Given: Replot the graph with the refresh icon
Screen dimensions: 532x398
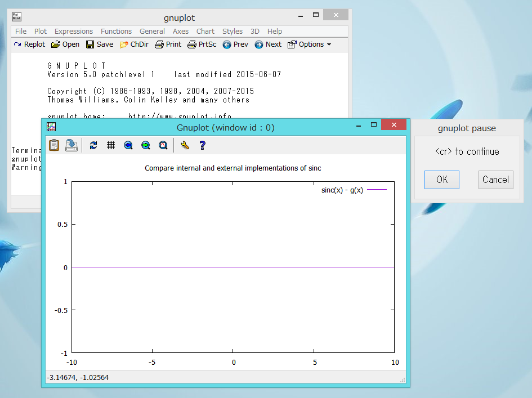Looking at the screenshot, I should coord(93,145).
